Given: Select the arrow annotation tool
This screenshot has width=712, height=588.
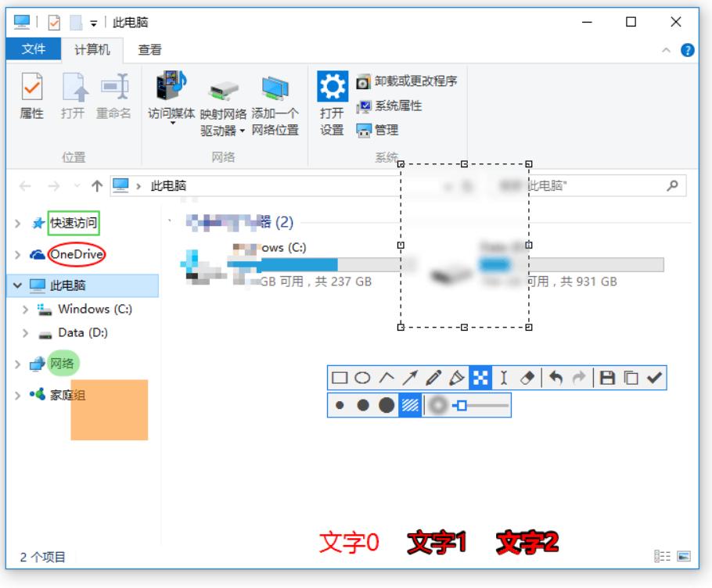Looking at the screenshot, I should 410,376.
